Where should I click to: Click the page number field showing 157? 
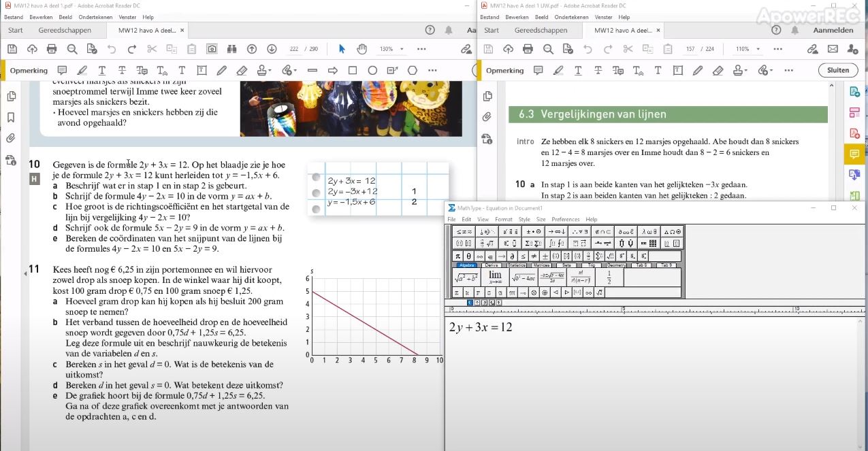(690, 49)
